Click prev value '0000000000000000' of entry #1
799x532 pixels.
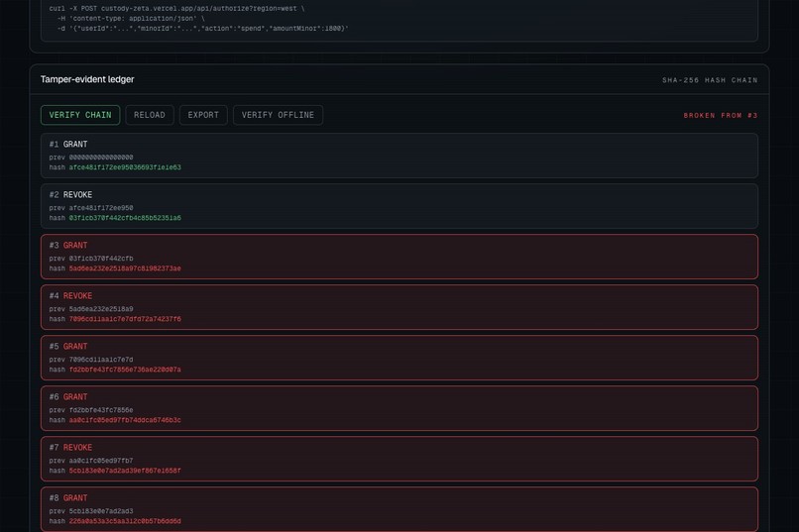tap(101, 158)
